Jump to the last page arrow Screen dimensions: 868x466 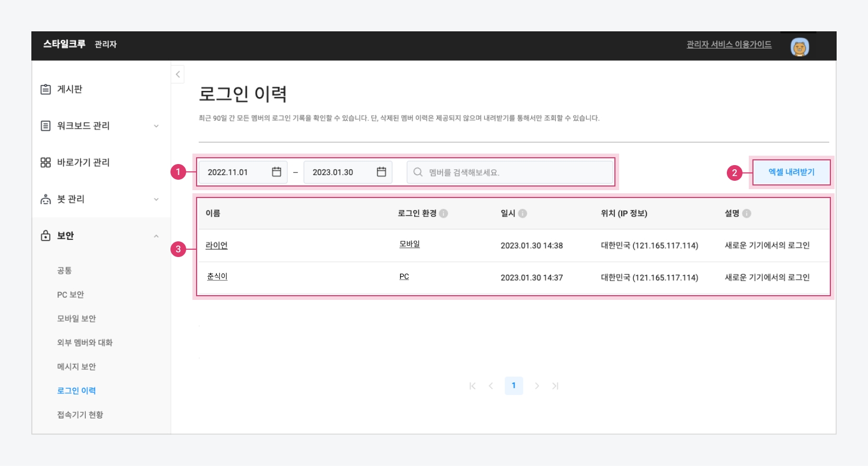click(x=555, y=386)
